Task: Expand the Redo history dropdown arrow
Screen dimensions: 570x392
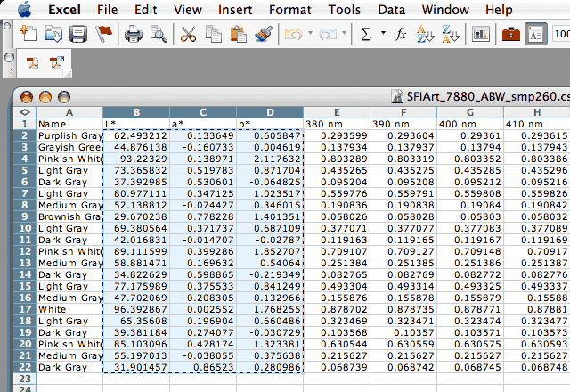Action: (344, 33)
